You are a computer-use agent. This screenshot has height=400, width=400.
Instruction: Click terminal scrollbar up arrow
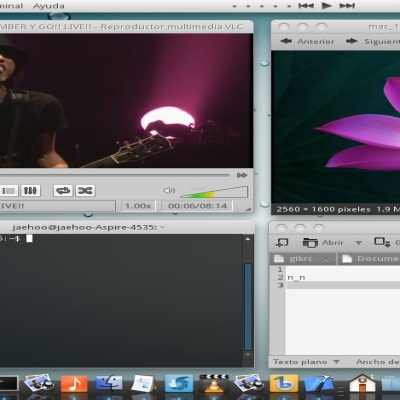(x=248, y=239)
